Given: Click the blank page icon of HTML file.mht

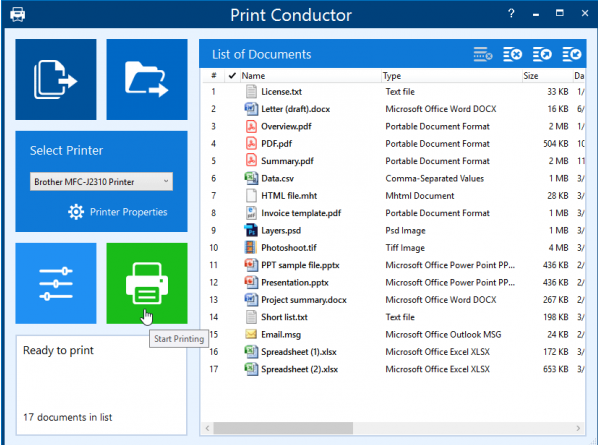Looking at the screenshot, I should tap(251, 196).
